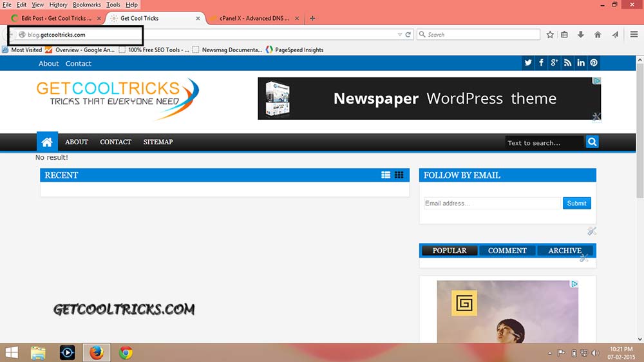
Task: Click the send/share paper plane icon
Action: [x=615, y=35]
